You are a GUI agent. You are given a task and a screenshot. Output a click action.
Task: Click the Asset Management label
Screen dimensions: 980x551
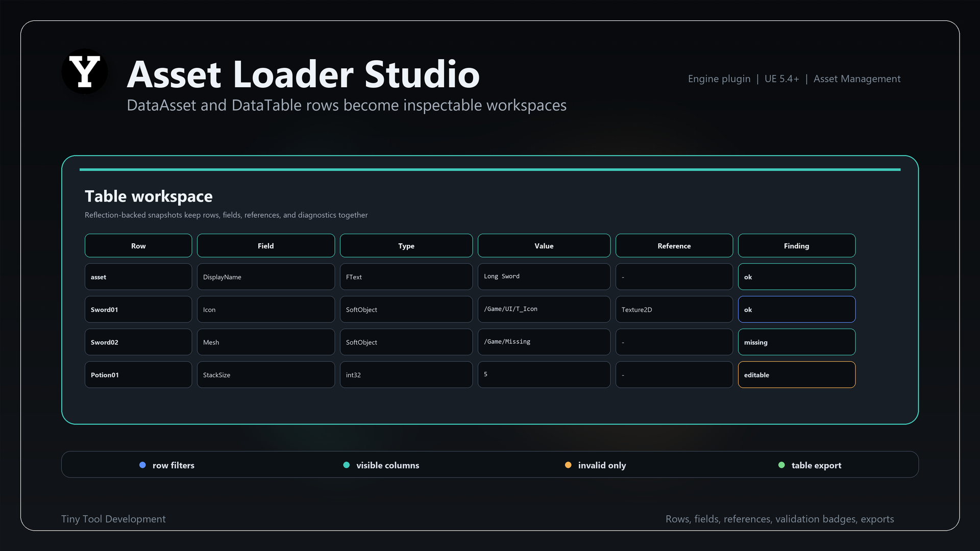tap(857, 79)
